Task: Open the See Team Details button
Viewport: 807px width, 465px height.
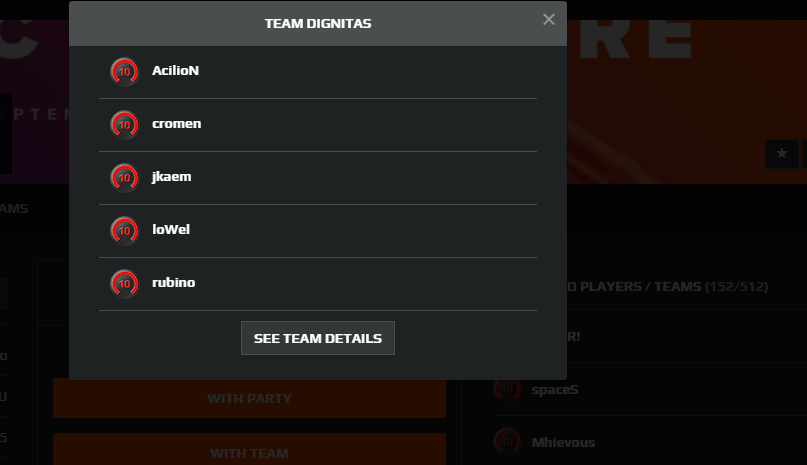Action: pos(318,338)
